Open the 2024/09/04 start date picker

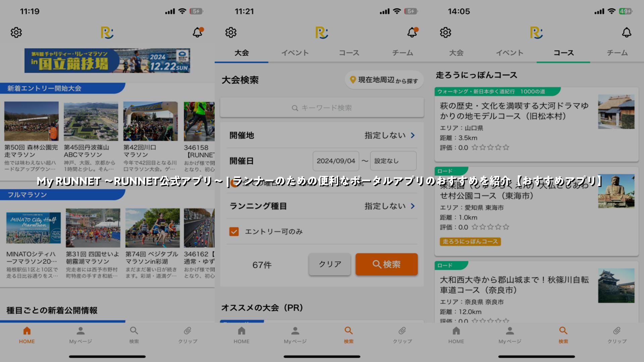(336, 161)
